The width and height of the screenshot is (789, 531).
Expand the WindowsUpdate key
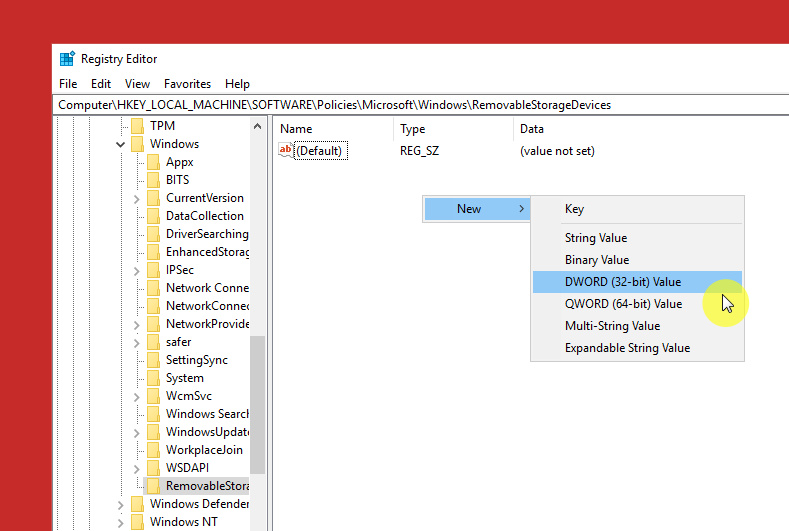tap(136, 433)
